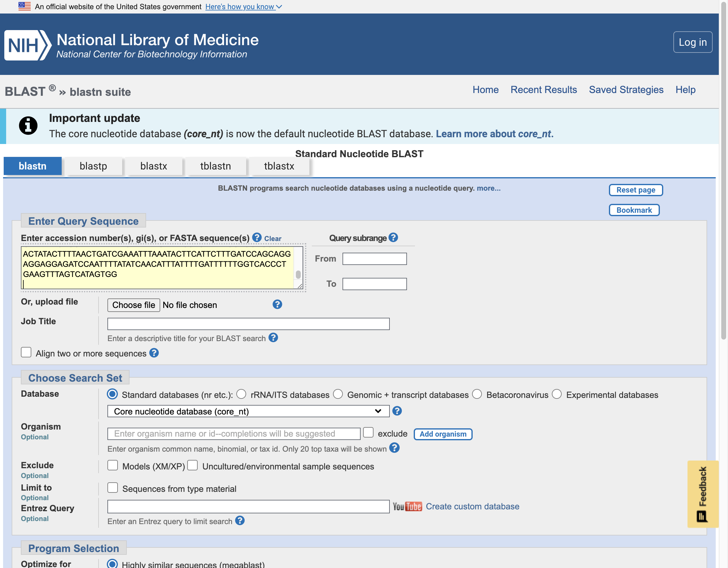Open the Create custom database link

click(x=472, y=506)
